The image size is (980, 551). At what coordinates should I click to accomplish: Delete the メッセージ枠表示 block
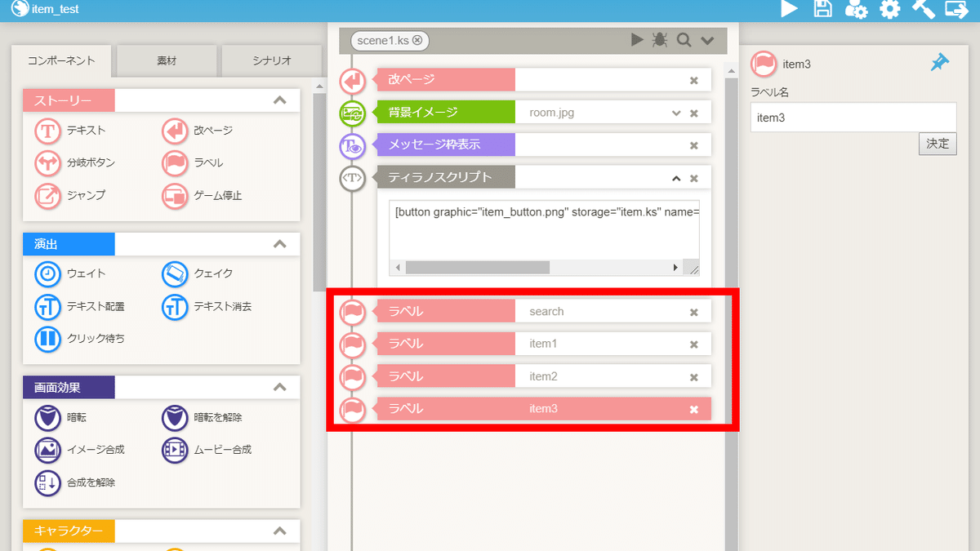pyautogui.click(x=694, y=145)
